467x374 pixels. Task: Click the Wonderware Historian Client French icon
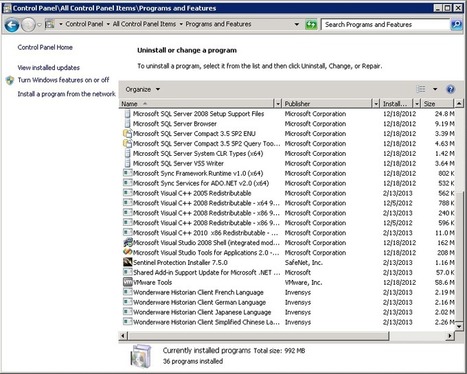coord(128,292)
